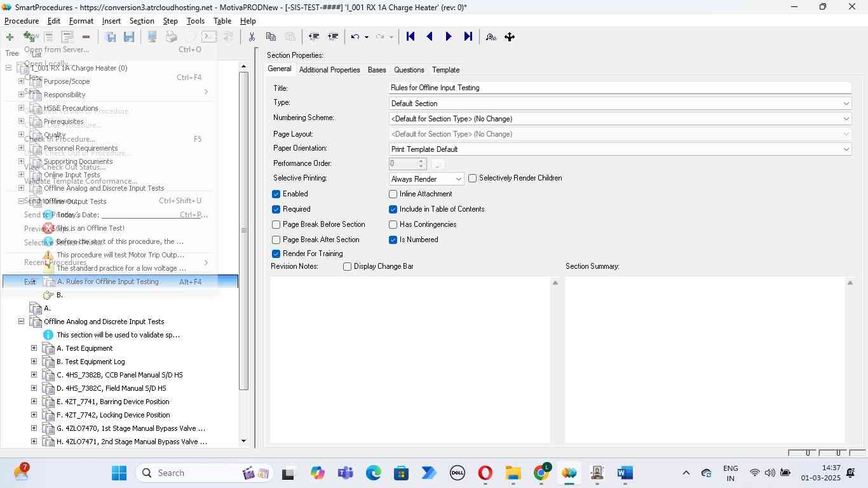
Task: Open the Opera browser from the taskbar
Action: [485, 473]
